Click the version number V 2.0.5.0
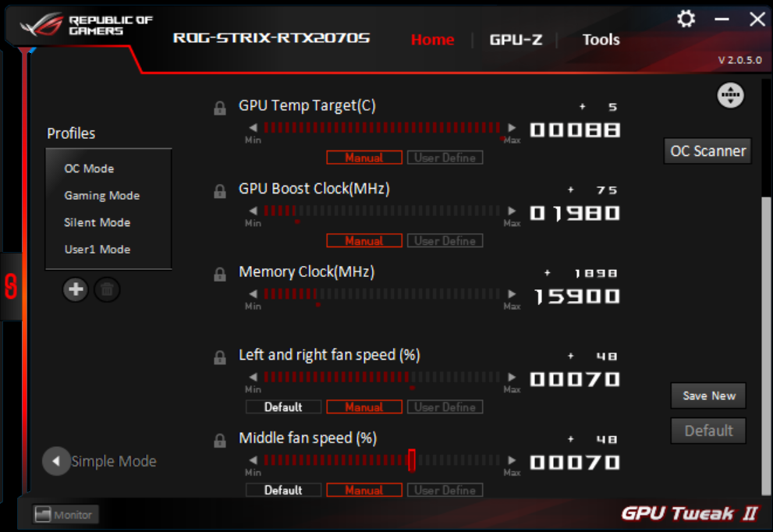Viewport: 773px width, 532px height. 740,60
